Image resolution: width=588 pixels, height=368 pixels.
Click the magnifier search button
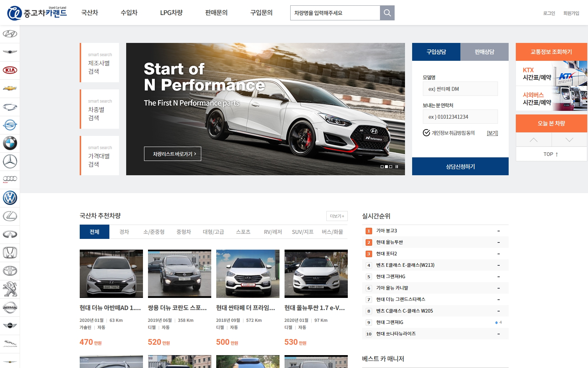[x=387, y=13]
